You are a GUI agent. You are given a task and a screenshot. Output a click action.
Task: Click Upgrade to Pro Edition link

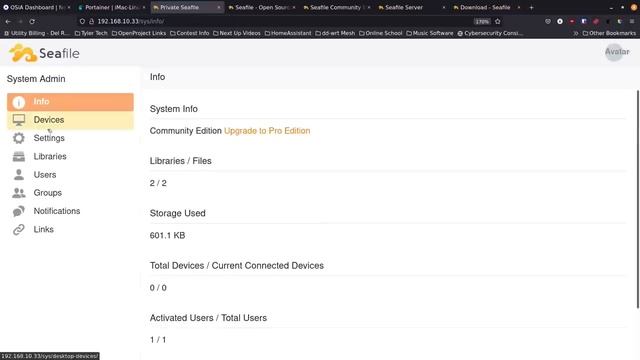267,131
